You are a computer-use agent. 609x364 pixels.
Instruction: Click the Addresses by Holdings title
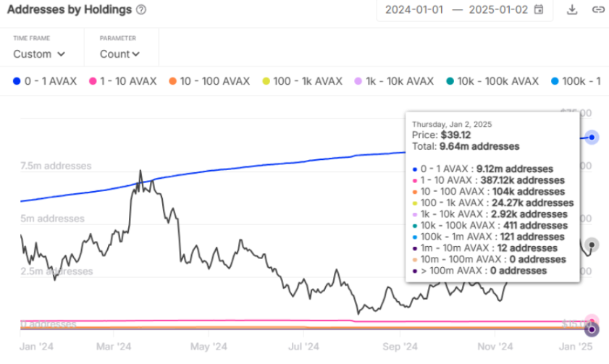70,9
